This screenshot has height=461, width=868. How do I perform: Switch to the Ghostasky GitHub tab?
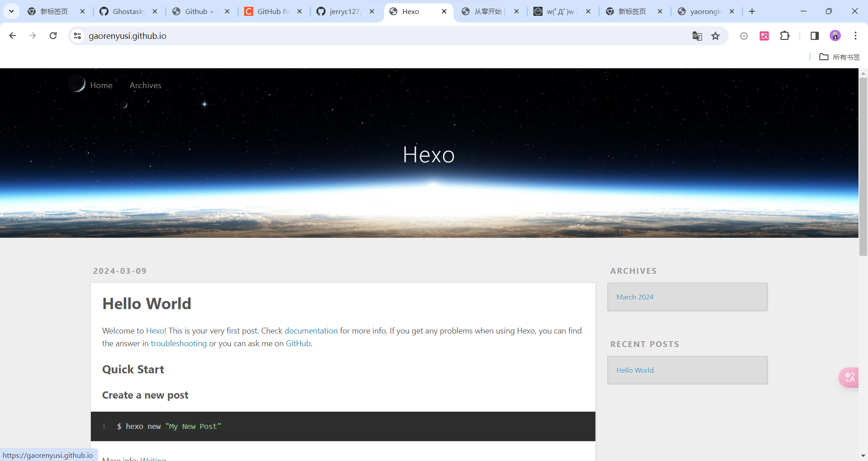tap(128, 11)
